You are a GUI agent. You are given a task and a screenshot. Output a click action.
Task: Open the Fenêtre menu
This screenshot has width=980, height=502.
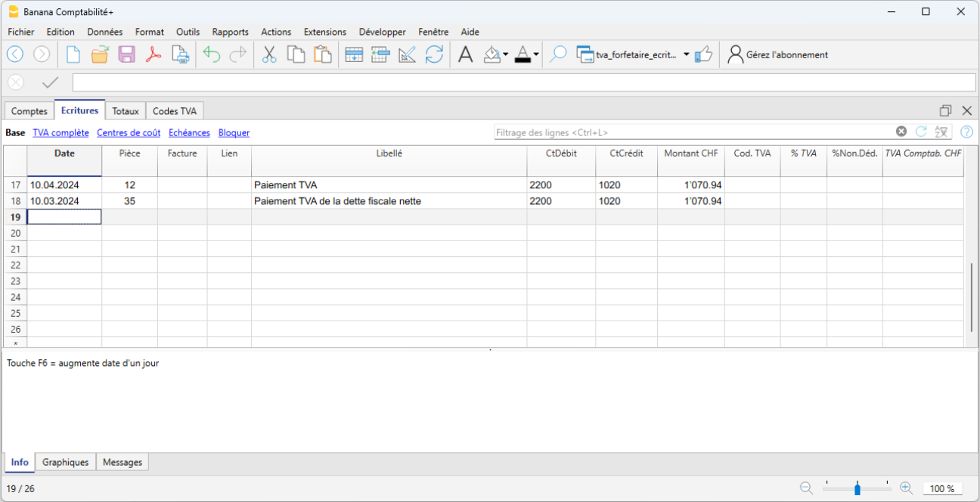coord(433,32)
